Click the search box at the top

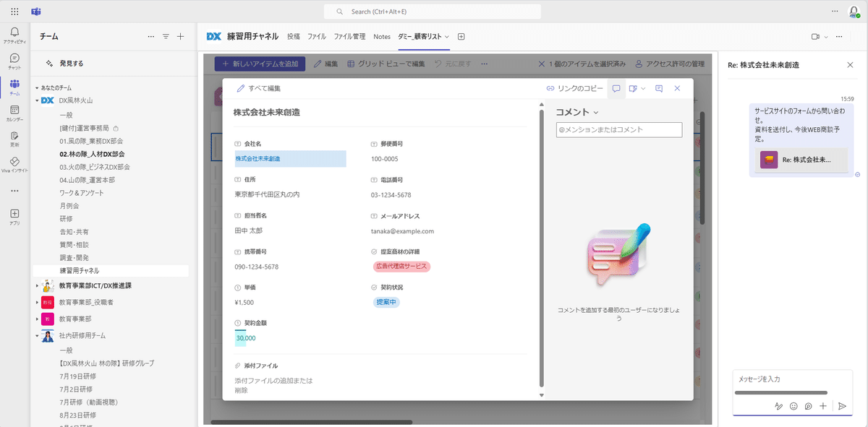(433, 12)
